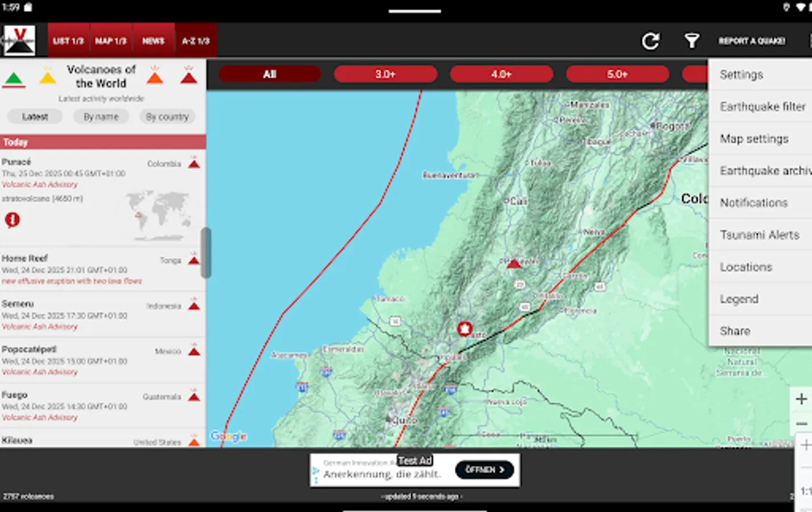Tap the Volcano Discovery app logo

coord(20,39)
